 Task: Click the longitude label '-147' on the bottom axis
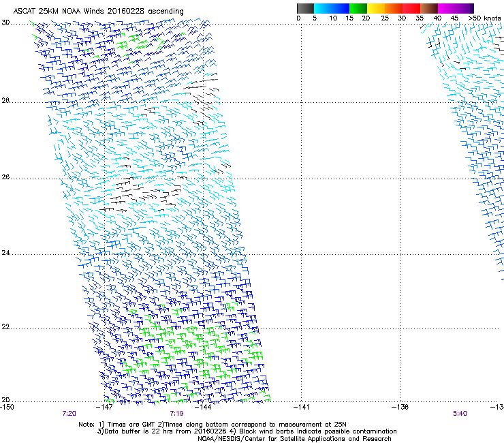pos(104,407)
